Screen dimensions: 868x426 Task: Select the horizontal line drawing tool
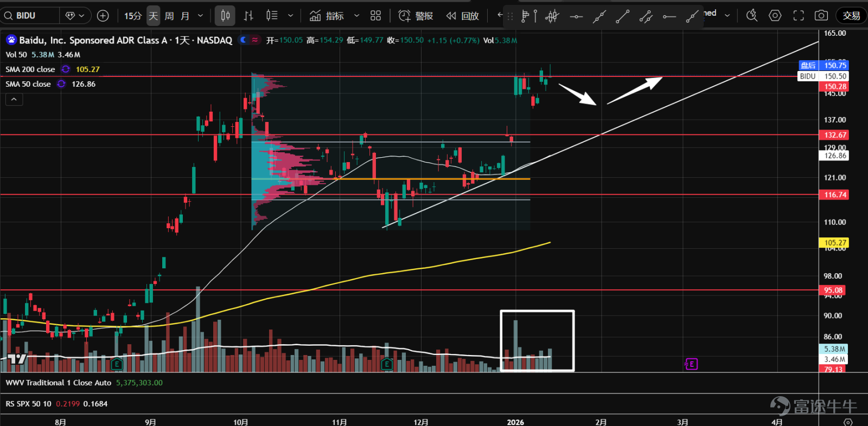click(576, 17)
